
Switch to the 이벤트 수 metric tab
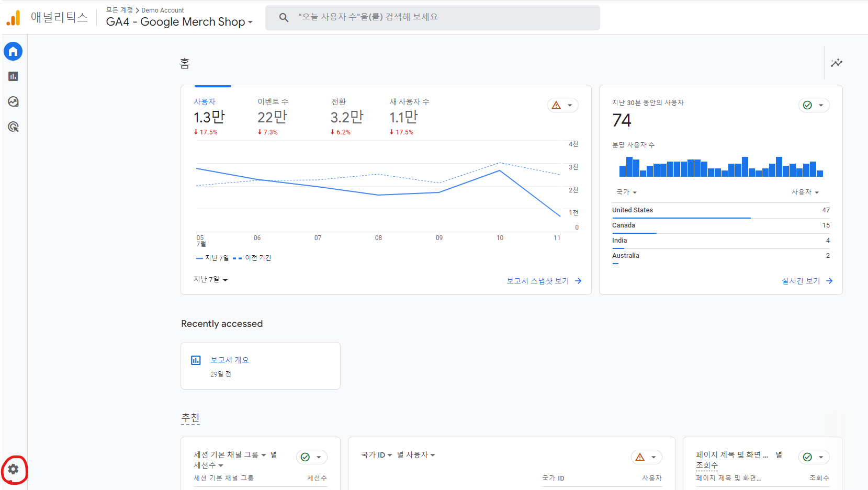272,101
